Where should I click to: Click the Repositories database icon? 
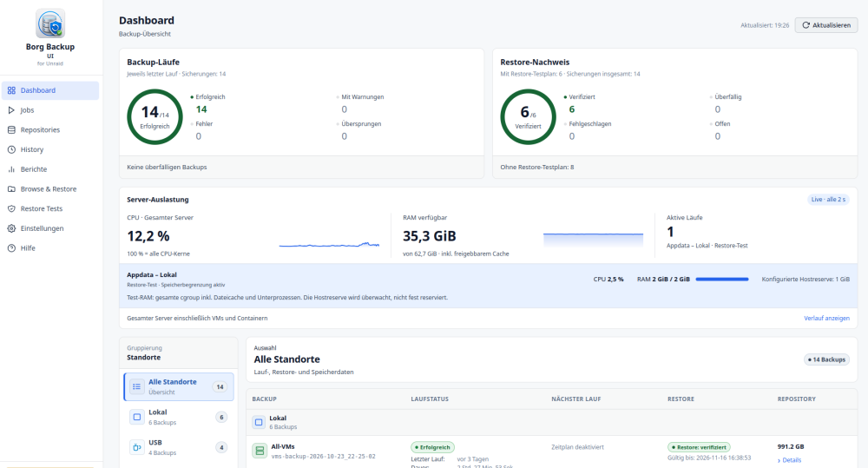(x=11, y=129)
